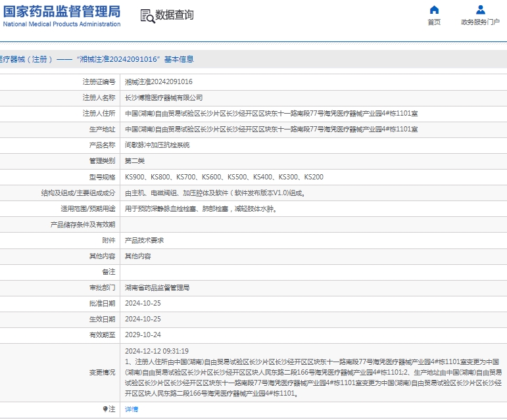Click the pin icon beside 注
This screenshot has width=507, height=420.
105,409
